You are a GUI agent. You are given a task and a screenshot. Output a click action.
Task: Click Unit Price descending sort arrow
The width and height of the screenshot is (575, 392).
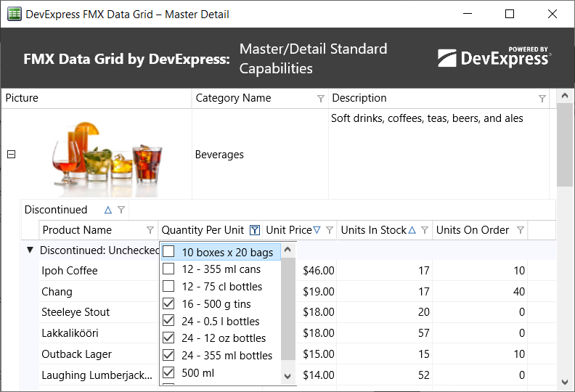point(317,230)
